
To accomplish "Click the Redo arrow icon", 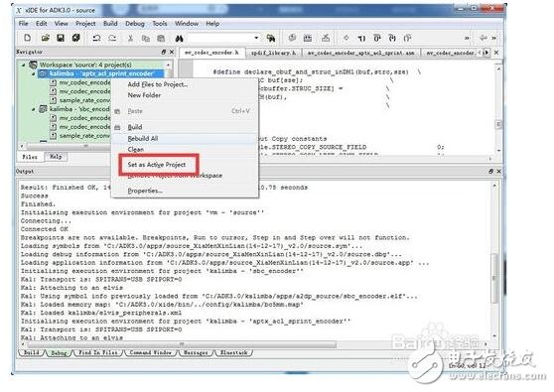I will (112, 38).
